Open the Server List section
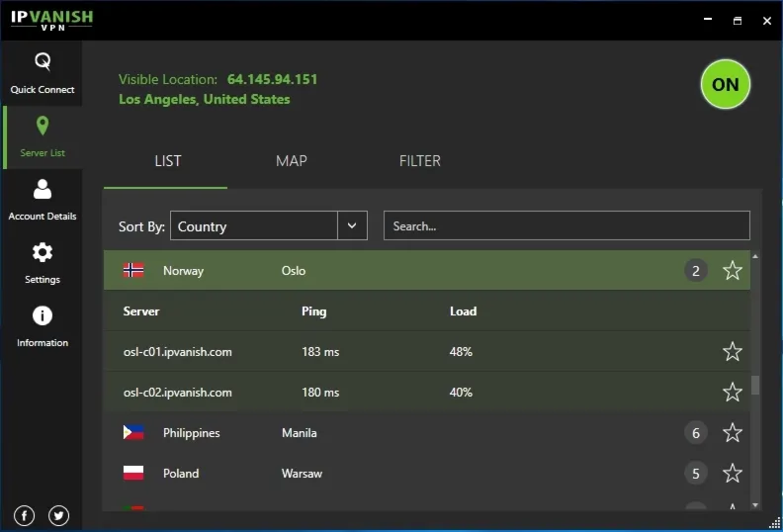 coord(42,136)
